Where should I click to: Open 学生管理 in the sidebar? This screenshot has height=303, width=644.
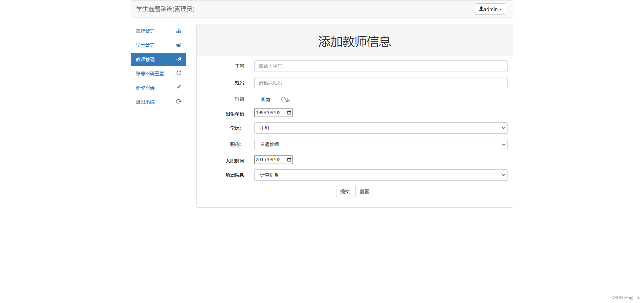pos(158,45)
